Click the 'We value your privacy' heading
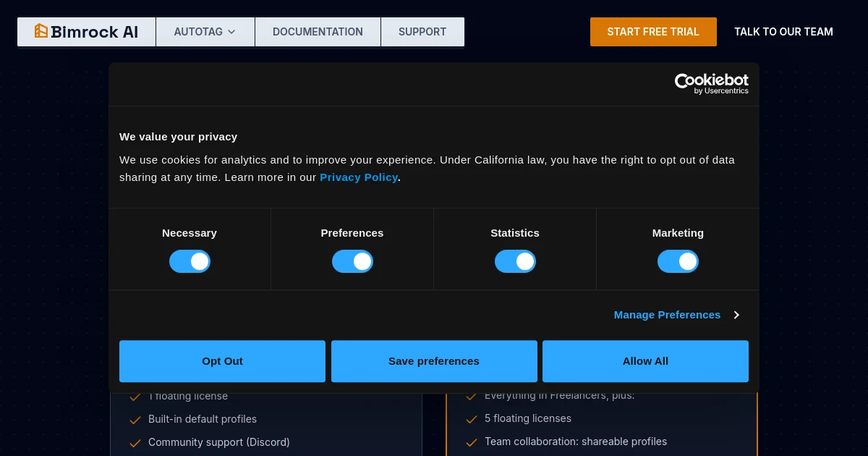Viewport: 868px width, 456px height. (178, 137)
